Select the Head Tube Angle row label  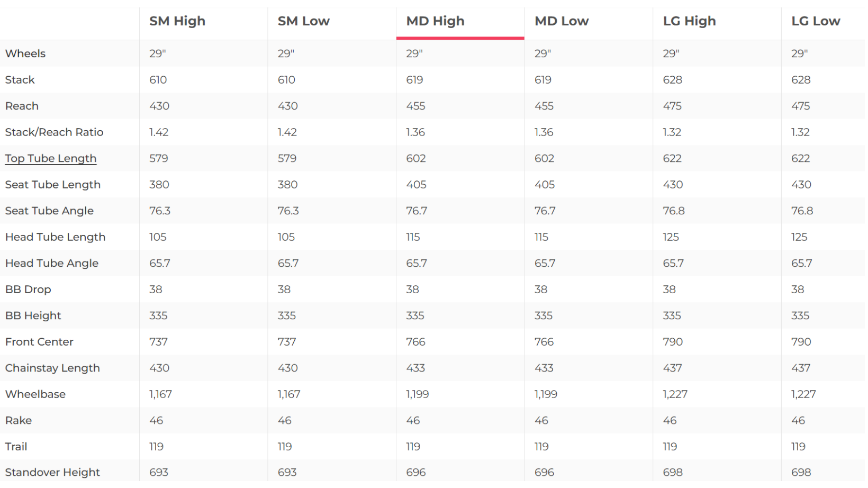tap(52, 263)
